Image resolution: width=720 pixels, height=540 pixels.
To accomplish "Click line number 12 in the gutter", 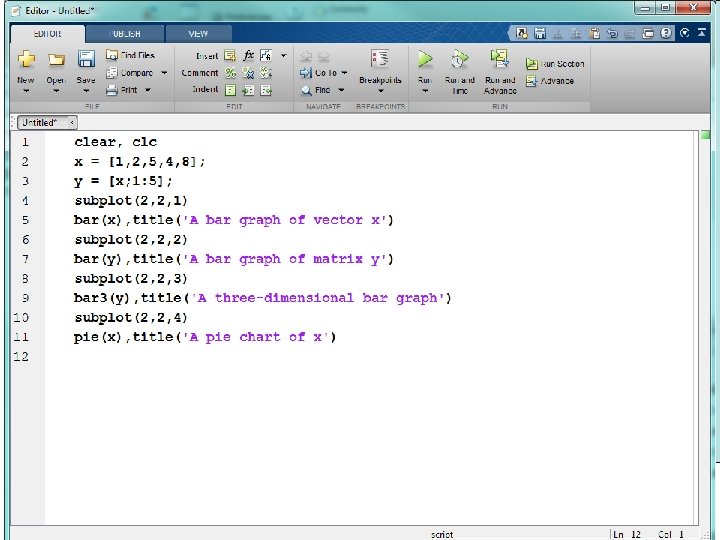I will point(21,356).
